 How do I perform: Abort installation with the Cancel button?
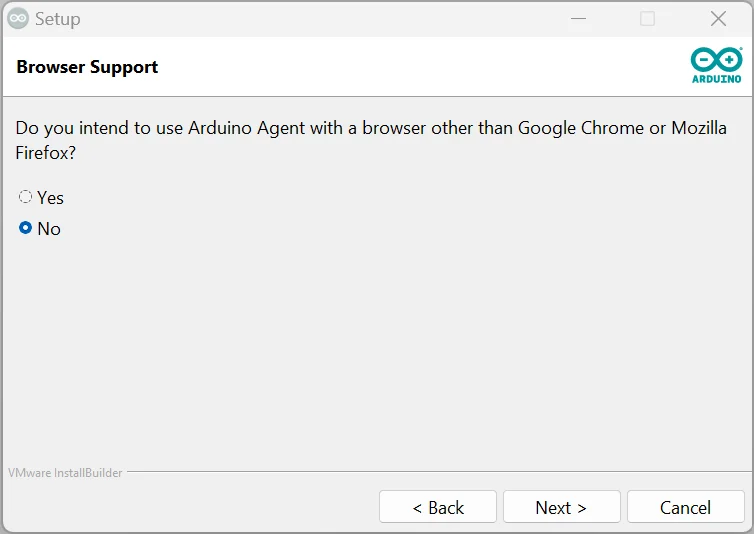686,507
